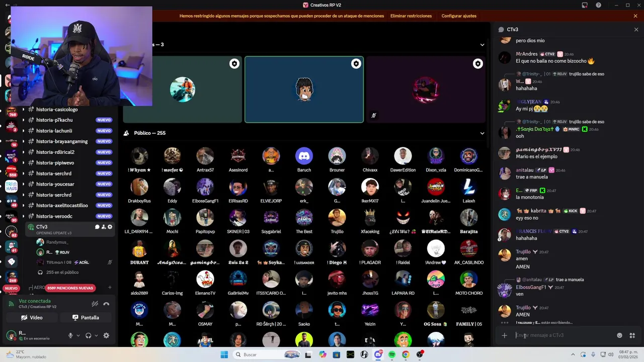Viewport: 644px width, 362px height.
Task: Open Baruch's audience avatar
Action: click(x=304, y=156)
